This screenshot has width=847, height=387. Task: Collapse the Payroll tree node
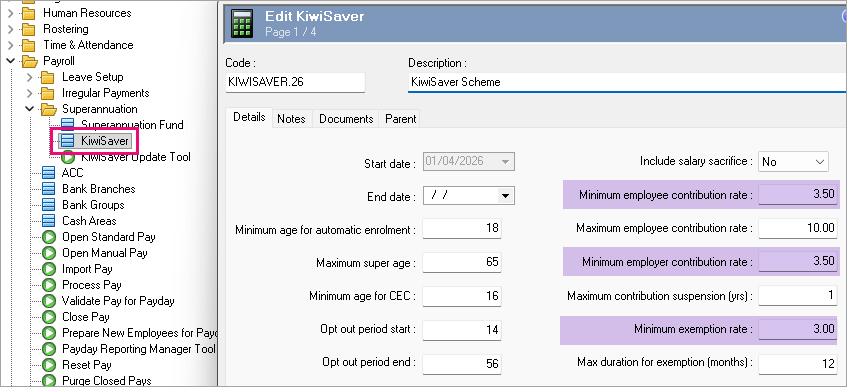pyautogui.click(x=10, y=61)
